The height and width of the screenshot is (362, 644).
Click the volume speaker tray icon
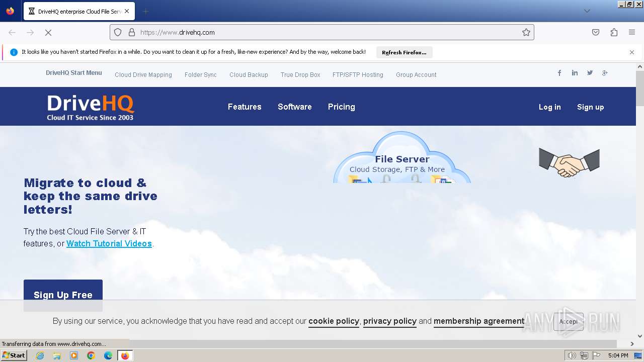coord(572,355)
